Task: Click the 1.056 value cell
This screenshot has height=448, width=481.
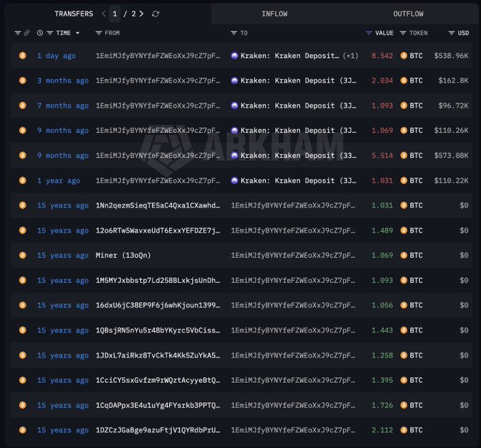Action: [x=382, y=305]
